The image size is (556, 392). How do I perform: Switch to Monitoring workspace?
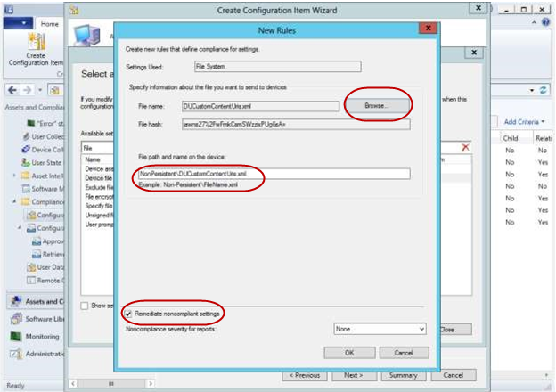click(36, 337)
